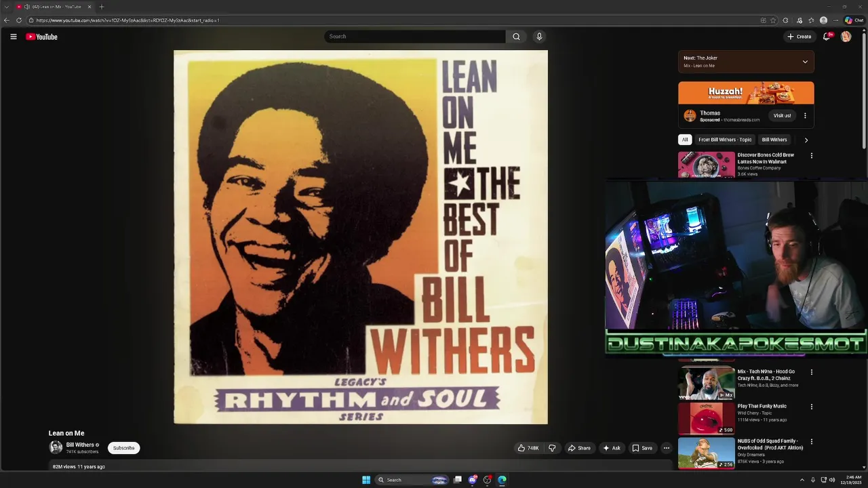This screenshot has width=868, height=488.
Task: Click Visit us! on Thomas ad
Action: (x=782, y=116)
